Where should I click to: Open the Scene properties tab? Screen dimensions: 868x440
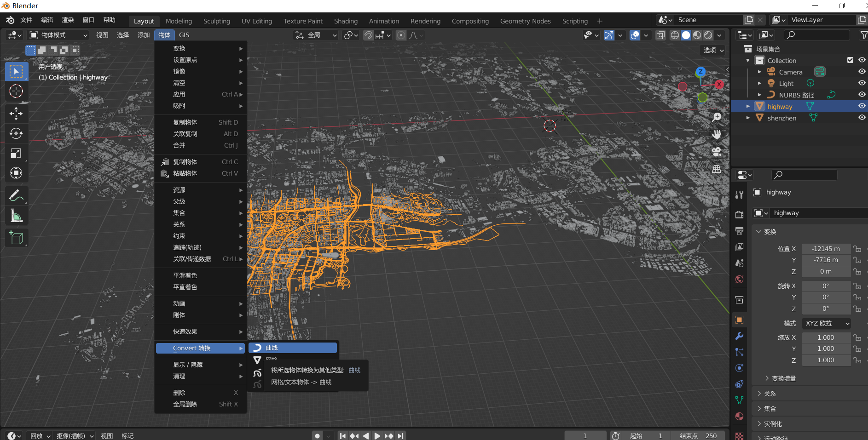[739, 263]
